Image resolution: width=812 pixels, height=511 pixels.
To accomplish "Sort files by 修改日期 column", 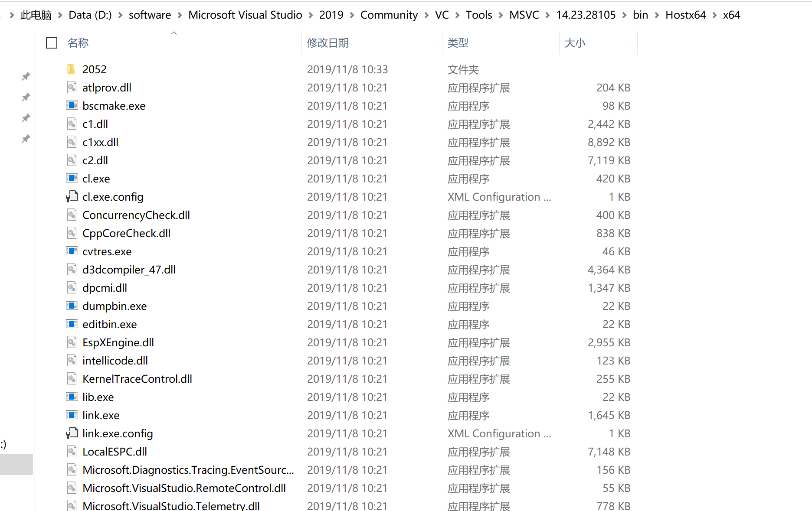I will 327,42.
